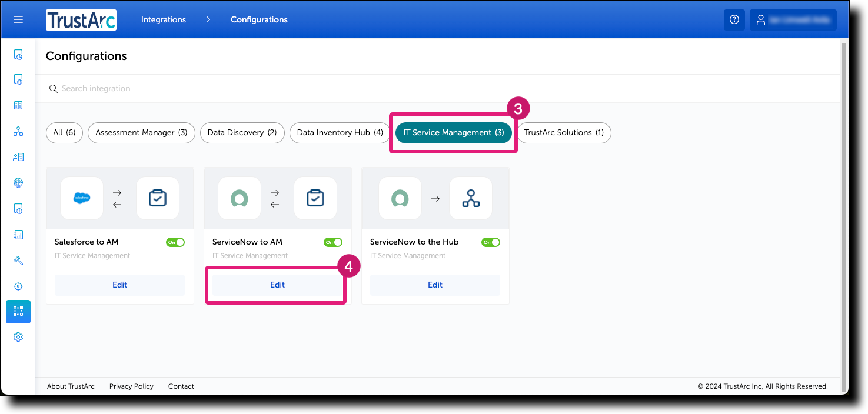This screenshot has width=868, height=414.
Task: Click the search magnifier icon
Action: [x=54, y=88]
